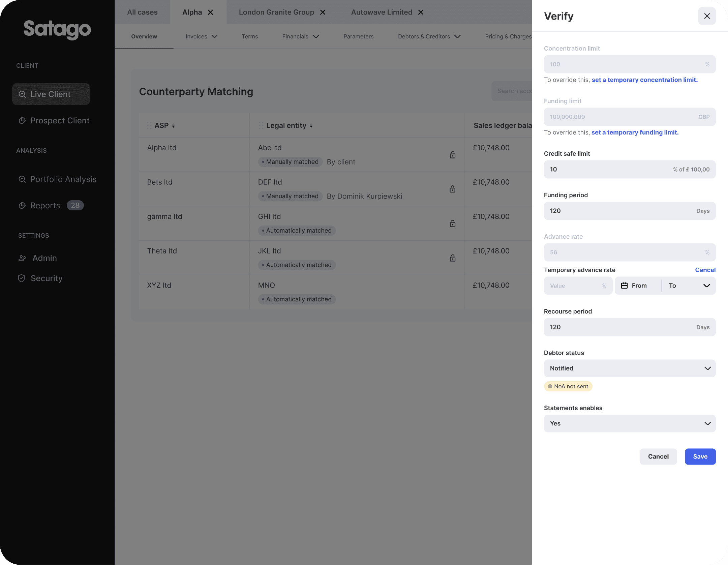Click the Credit safe limit input field
The image size is (728, 565).
pyautogui.click(x=607, y=169)
